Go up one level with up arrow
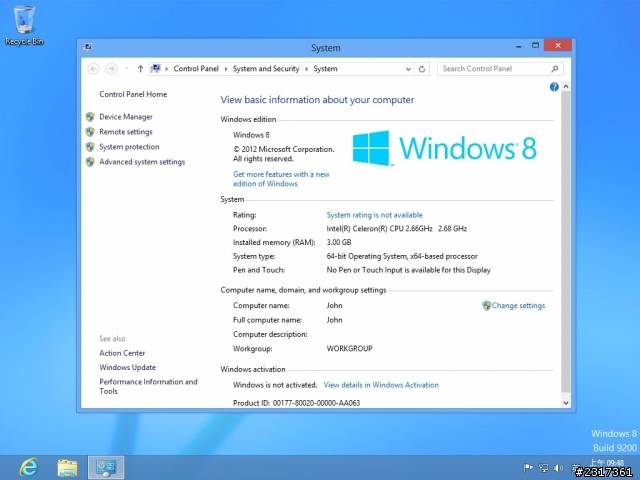Image resolution: width=640 pixels, height=480 pixels. [x=140, y=69]
